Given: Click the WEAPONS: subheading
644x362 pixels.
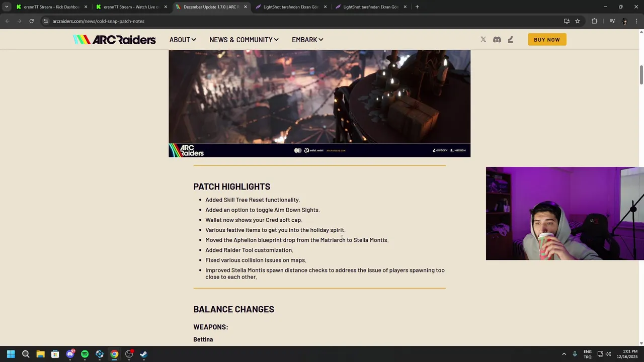Looking at the screenshot, I should click(x=210, y=327).
